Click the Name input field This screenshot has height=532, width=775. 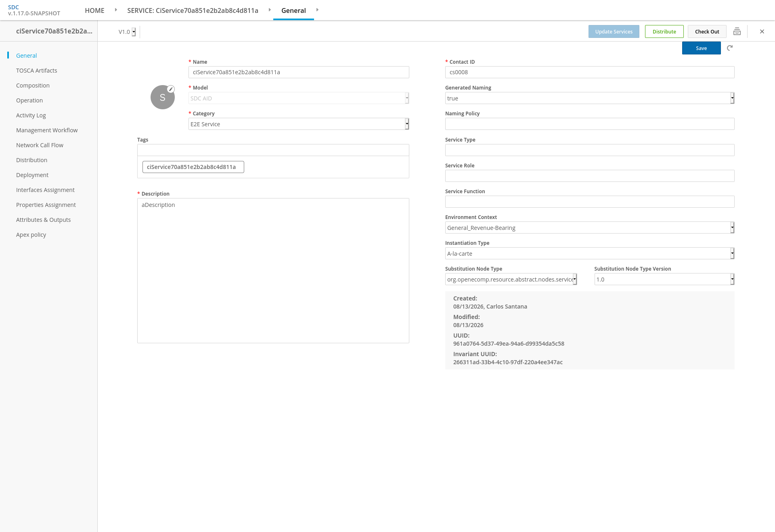tap(299, 72)
